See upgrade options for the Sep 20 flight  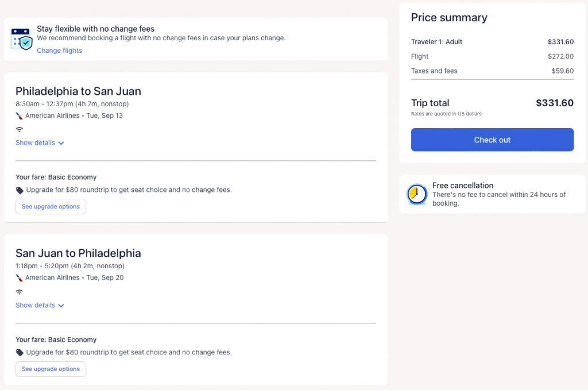coord(51,369)
